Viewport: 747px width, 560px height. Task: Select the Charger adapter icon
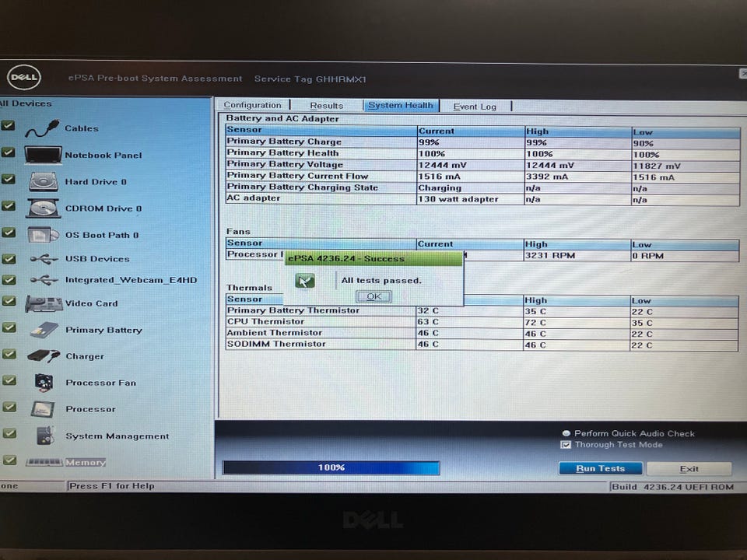44,355
